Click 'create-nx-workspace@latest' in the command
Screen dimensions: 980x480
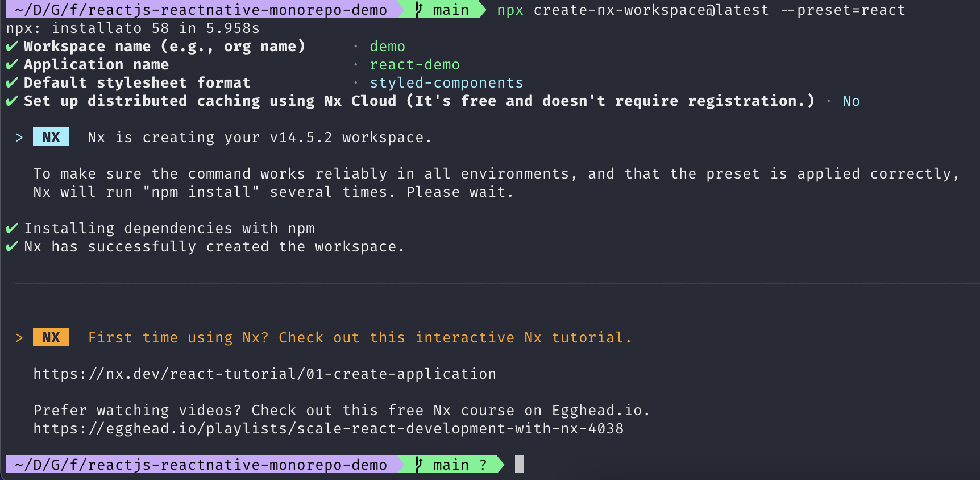pyautogui.click(x=651, y=10)
